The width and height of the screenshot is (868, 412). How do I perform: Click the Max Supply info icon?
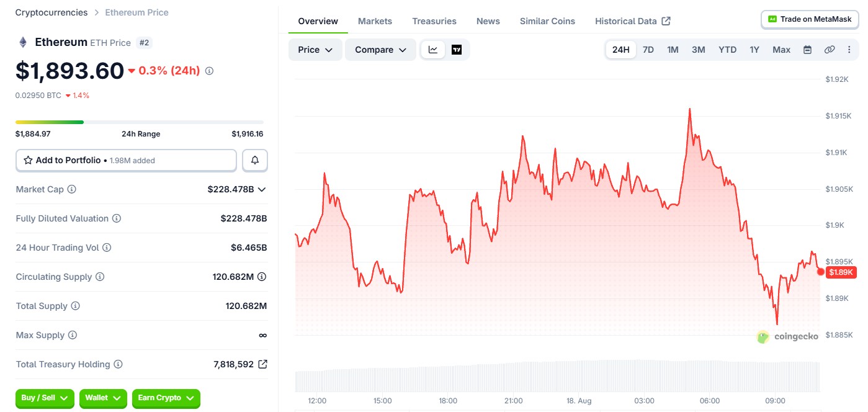pos(73,335)
